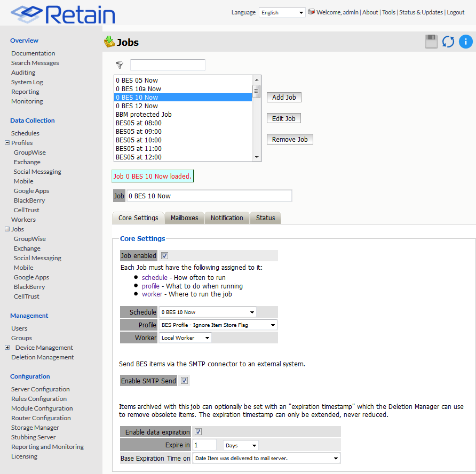Open Licensing in the sidebar
476x474 pixels.
[x=25, y=456]
